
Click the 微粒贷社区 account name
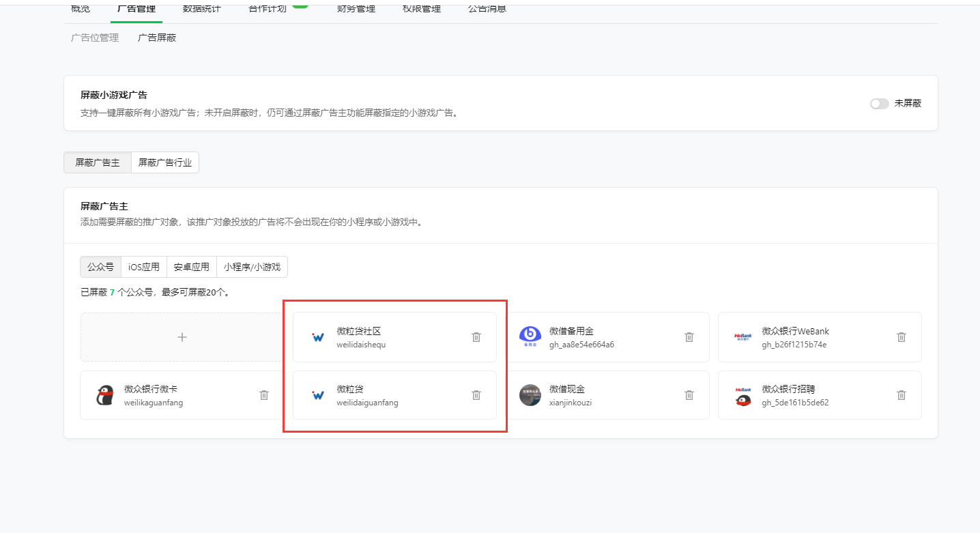359,331
